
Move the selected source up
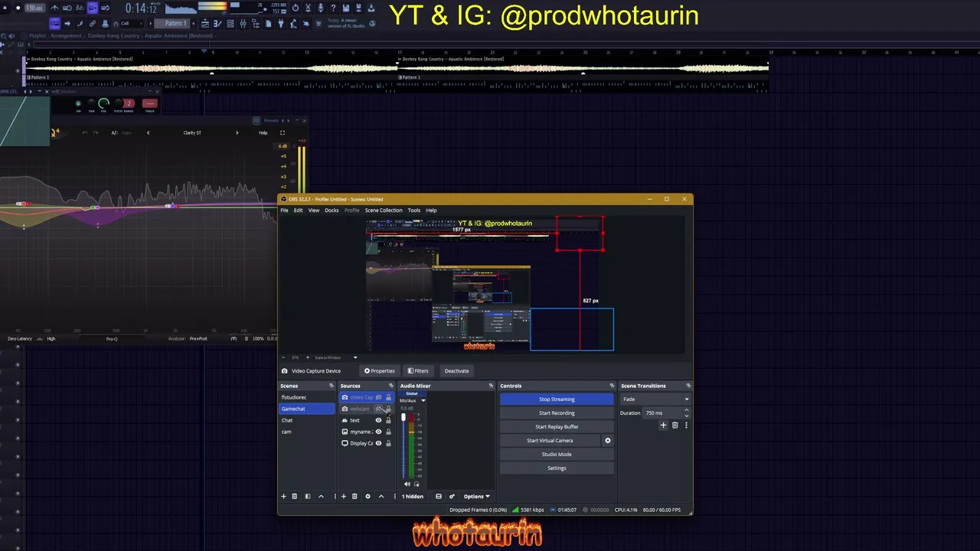pos(381,497)
